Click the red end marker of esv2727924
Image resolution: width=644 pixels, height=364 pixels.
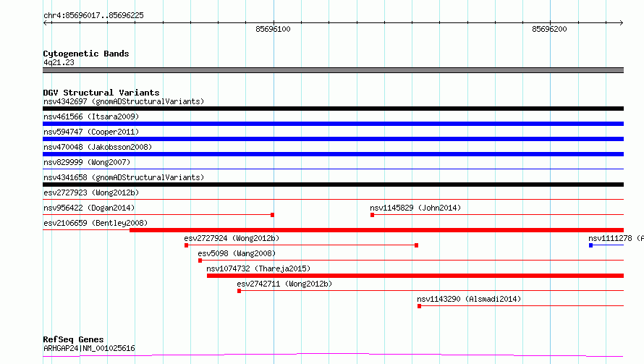coord(417,245)
